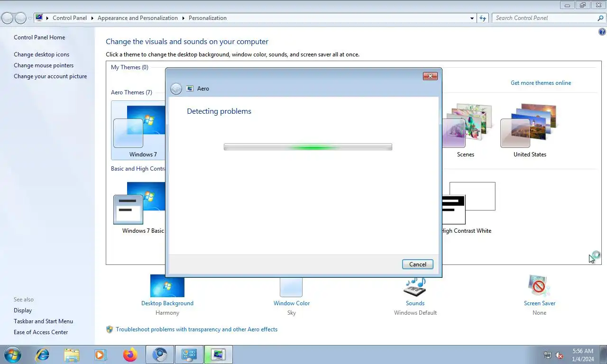Screen dimensions: 607x364
Task: Open Change mouse pointers
Action: point(44,65)
